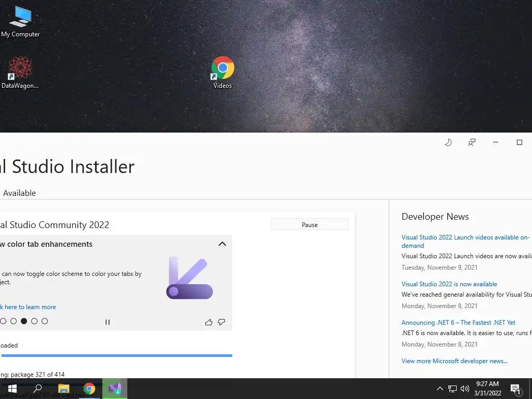Screen dimensions: 532x399
Task: Select the second visible slide dot
Action: (x=14, y=321)
